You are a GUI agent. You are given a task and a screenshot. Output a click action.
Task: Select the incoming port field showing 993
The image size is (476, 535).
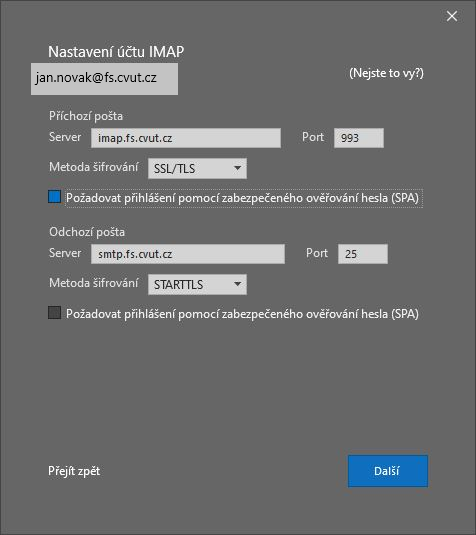(359, 138)
